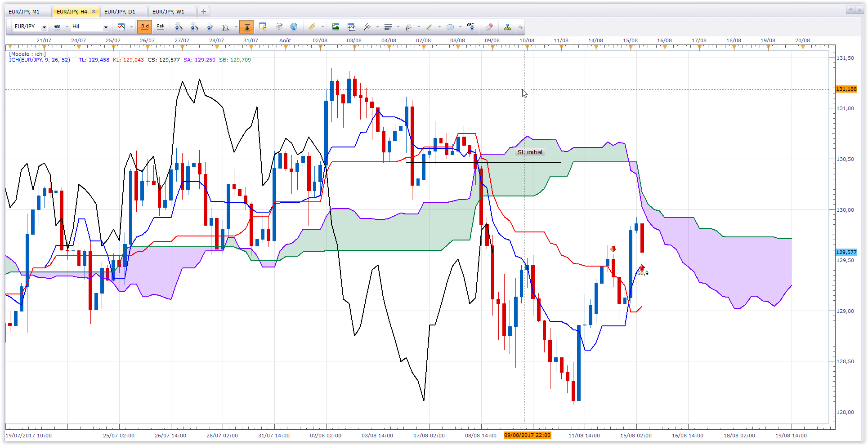Screen dimensions: 868x445
Task: Click the blue radar globe icon
Action: pyautogui.click(x=294, y=27)
